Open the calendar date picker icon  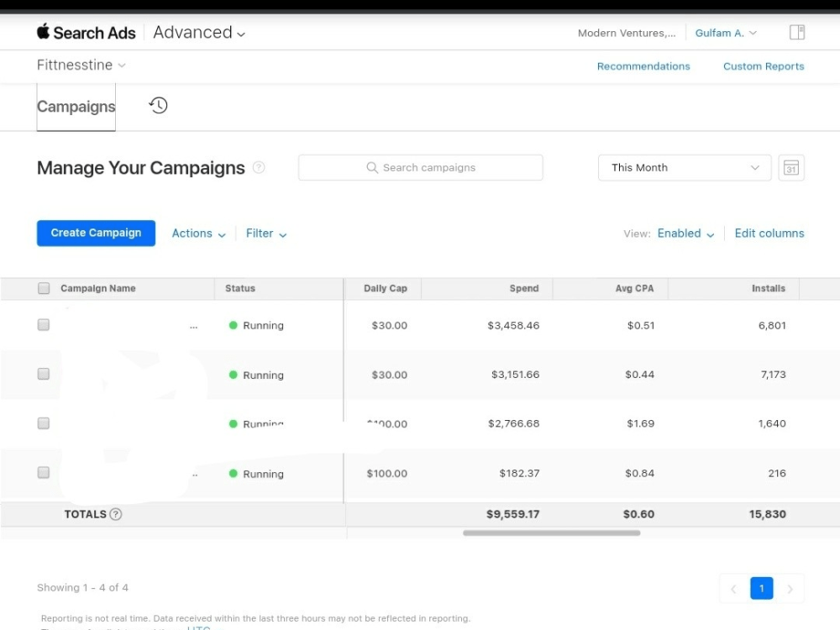tap(790, 168)
